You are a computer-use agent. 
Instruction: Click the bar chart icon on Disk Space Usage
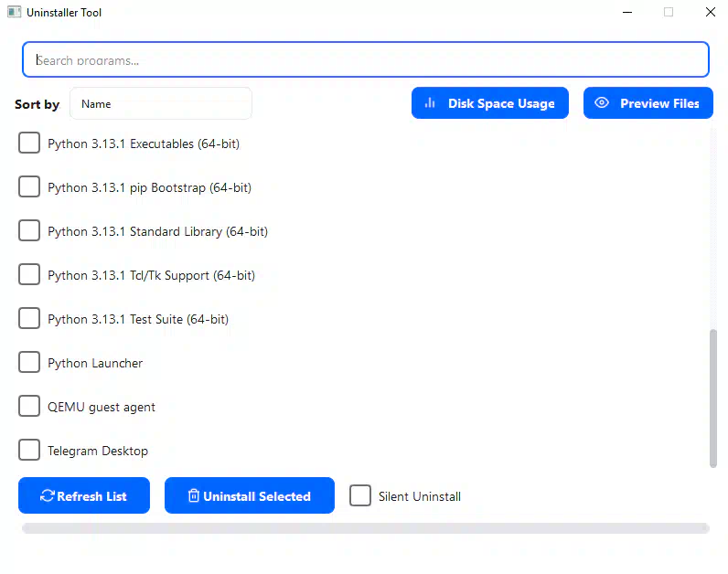pos(430,103)
